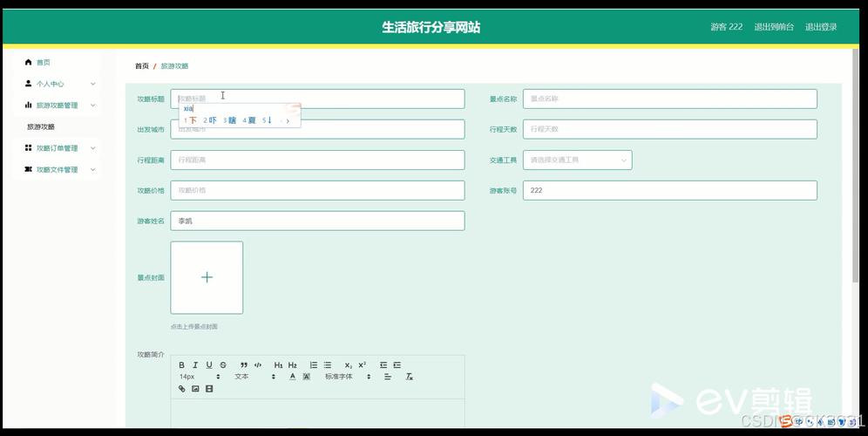The height and width of the screenshot is (436, 868).
Task: Toggle italic formatting in the editor
Action: (x=195, y=365)
